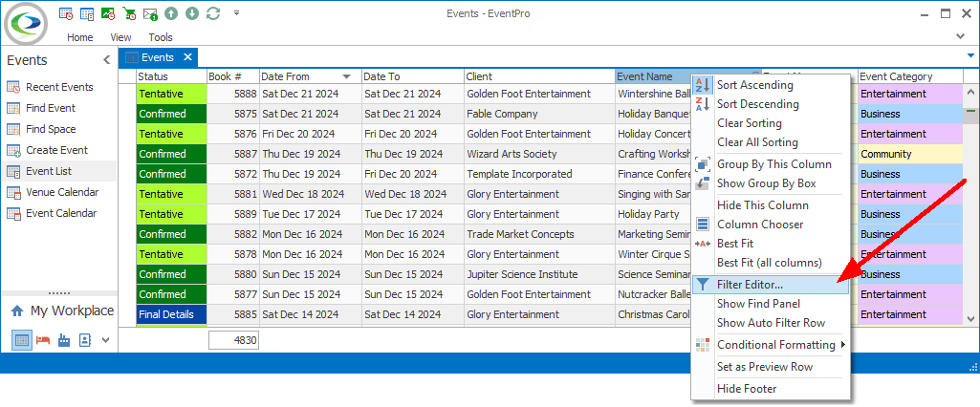Choose Sort Ascending from context menu
The width and height of the screenshot is (980, 407).
point(770,85)
